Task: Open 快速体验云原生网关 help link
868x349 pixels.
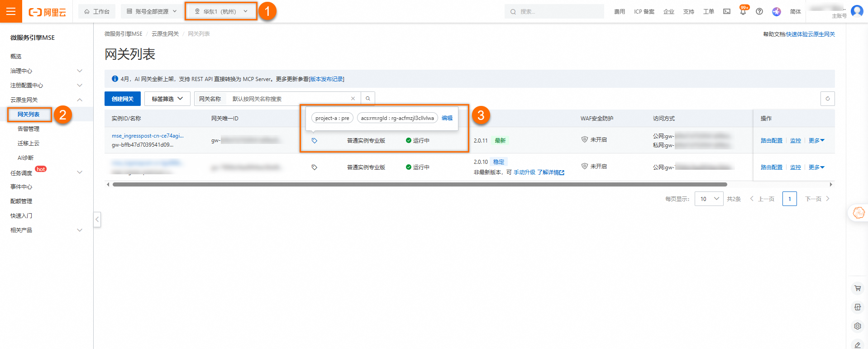Action: (x=811, y=34)
